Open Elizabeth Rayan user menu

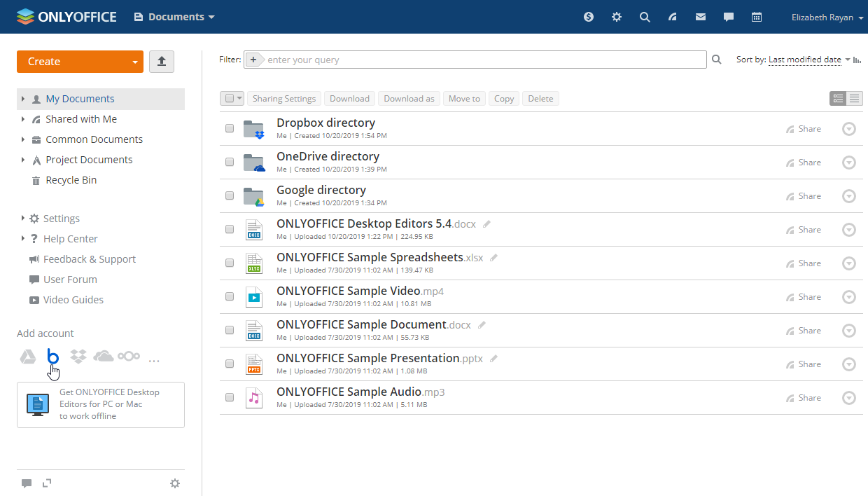pyautogui.click(x=827, y=18)
